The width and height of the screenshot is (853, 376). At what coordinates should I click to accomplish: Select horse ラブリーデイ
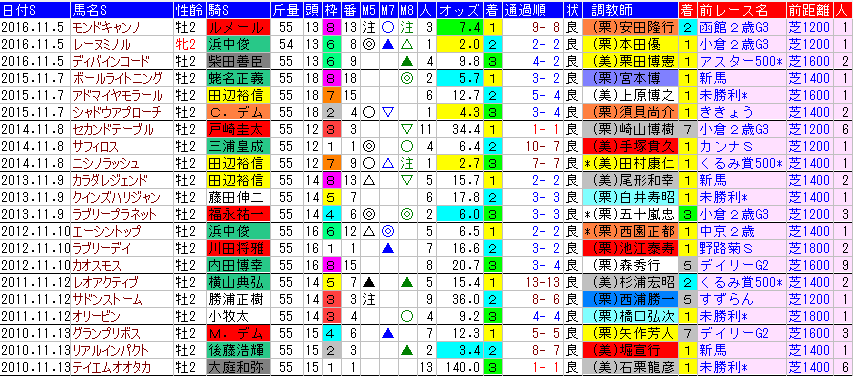click(x=102, y=249)
